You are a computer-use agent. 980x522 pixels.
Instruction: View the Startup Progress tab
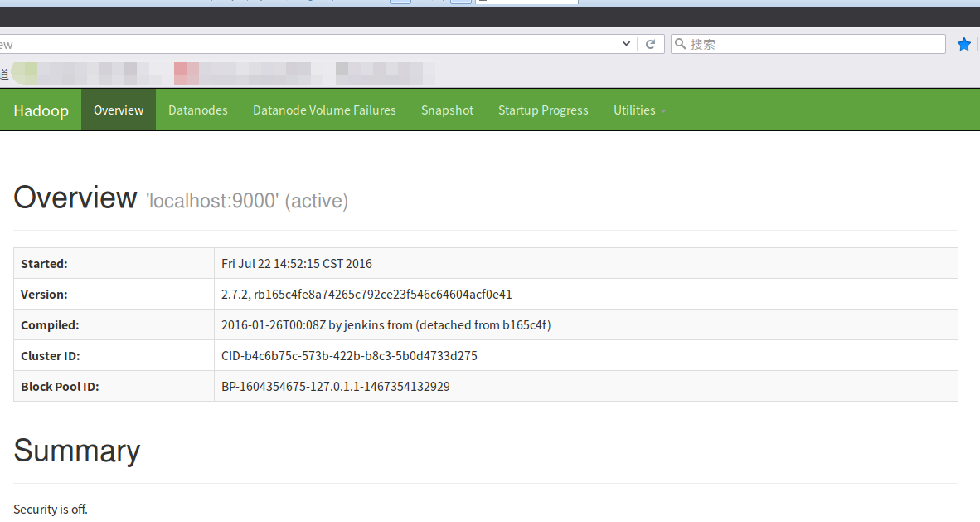(543, 110)
